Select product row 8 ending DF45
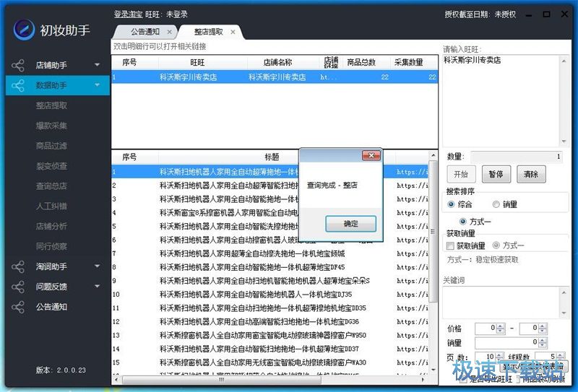The height and width of the screenshot is (392, 578). 270,267
